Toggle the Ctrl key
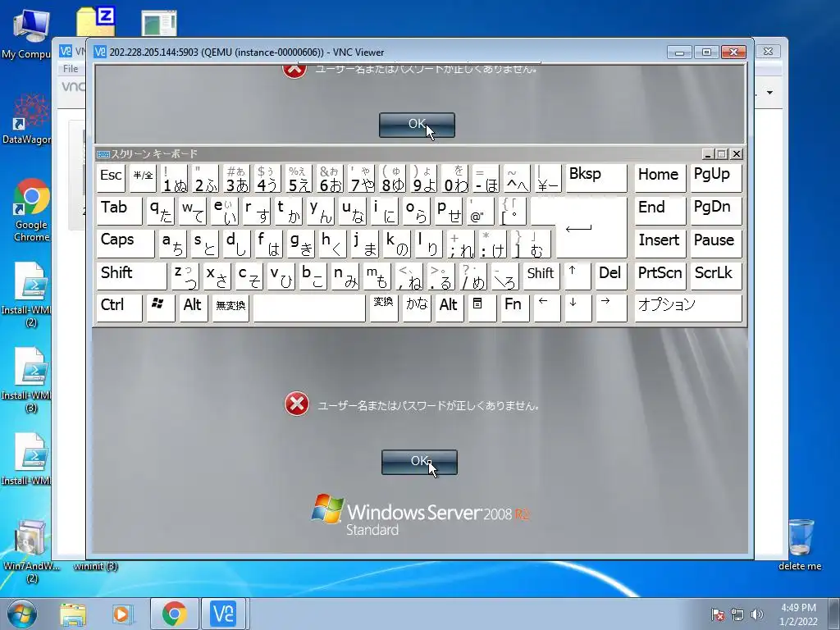 (120, 308)
